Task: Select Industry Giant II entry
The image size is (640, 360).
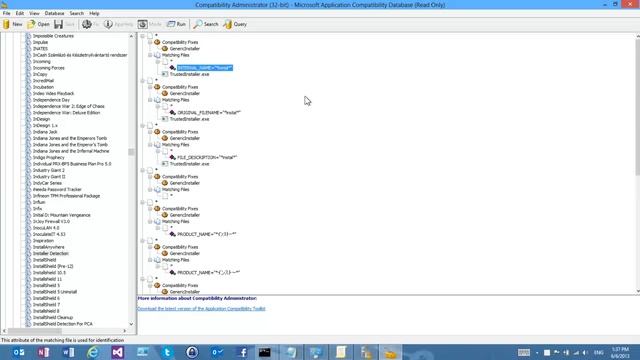Action: pyautogui.click(x=49, y=177)
